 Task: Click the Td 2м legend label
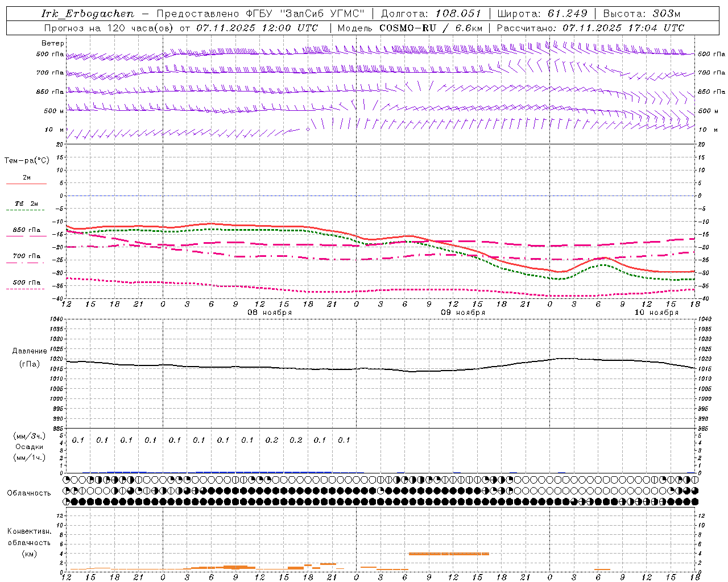coord(26,203)
